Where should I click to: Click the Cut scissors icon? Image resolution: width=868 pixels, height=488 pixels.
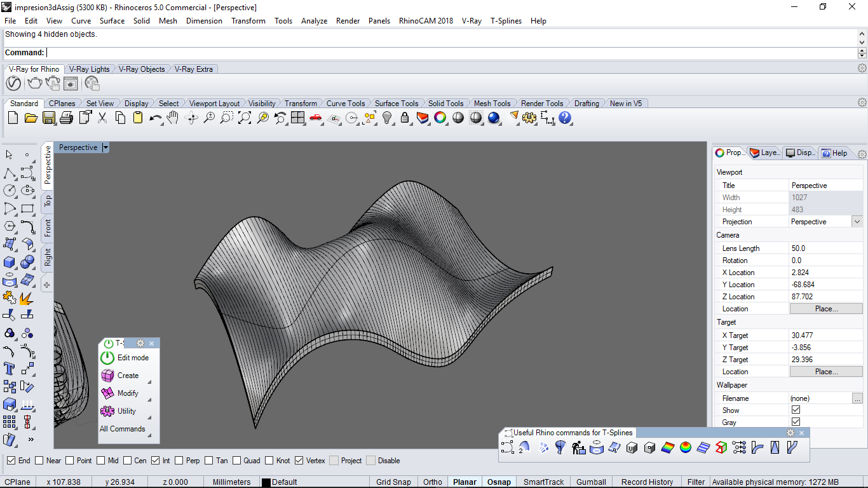(102, 118)
